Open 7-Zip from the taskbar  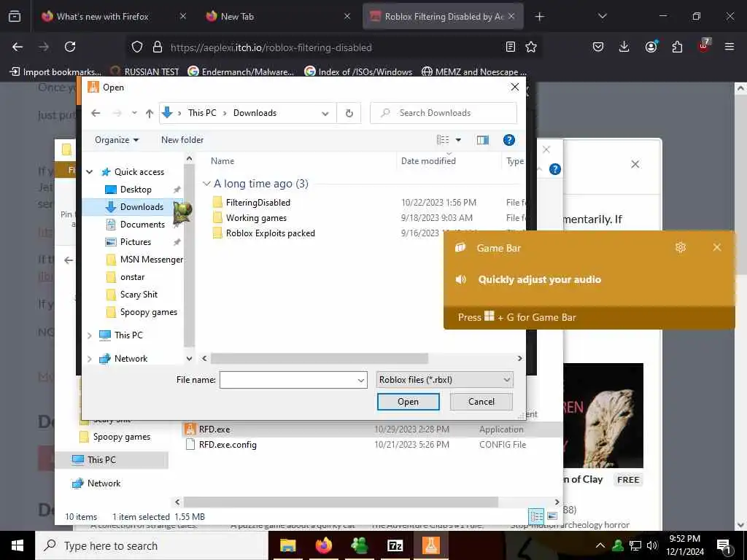pyautogui.click(x=395, y=545)
